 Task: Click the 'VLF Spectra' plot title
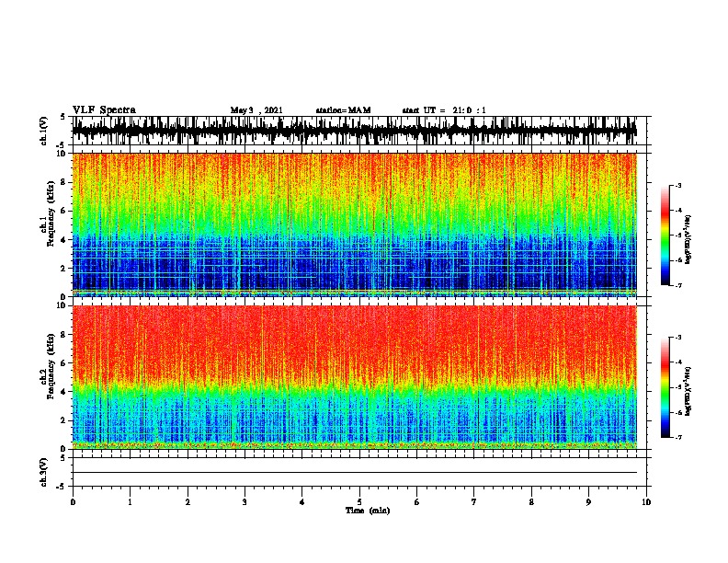pyautogui.click(x=104, y=109)
